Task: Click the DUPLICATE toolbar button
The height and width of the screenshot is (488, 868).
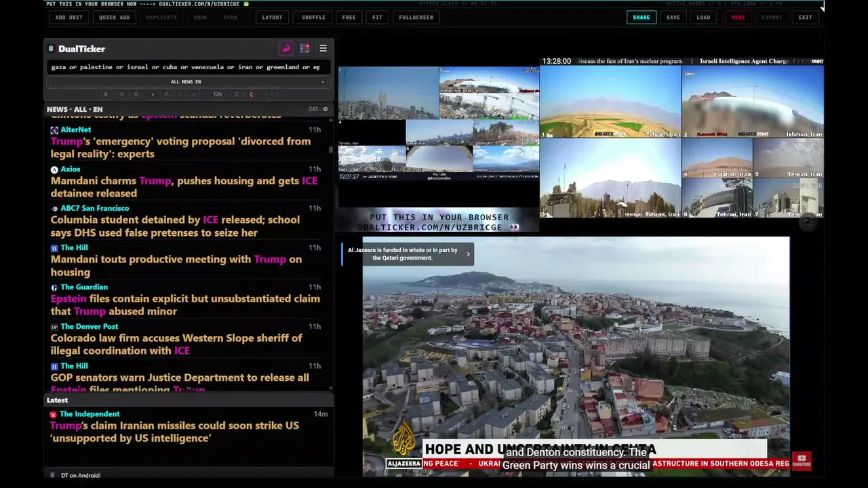Action: point(161,17)
